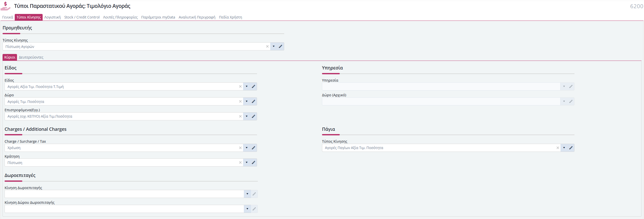This screenshot has width=644, height=219.
Task: Click the Κίνηση Δώρου Δωροεπιταγής input field
Action: [x=124, y=209]
